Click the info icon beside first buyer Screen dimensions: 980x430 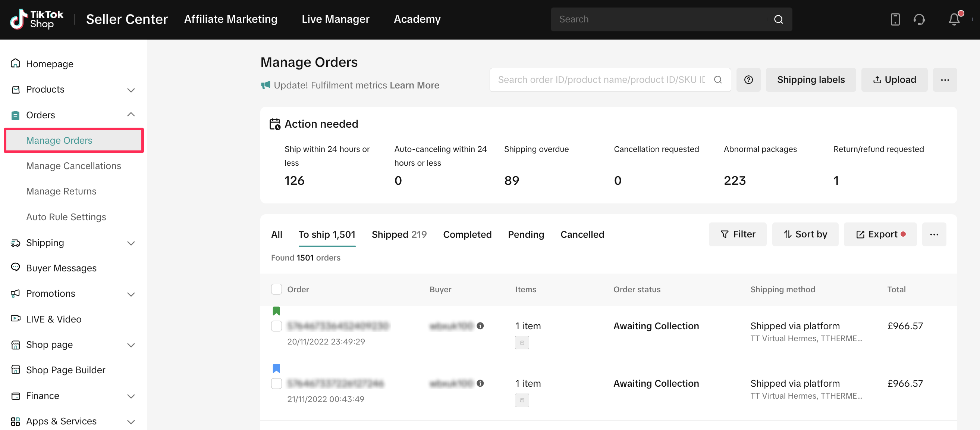pos(480,325)
